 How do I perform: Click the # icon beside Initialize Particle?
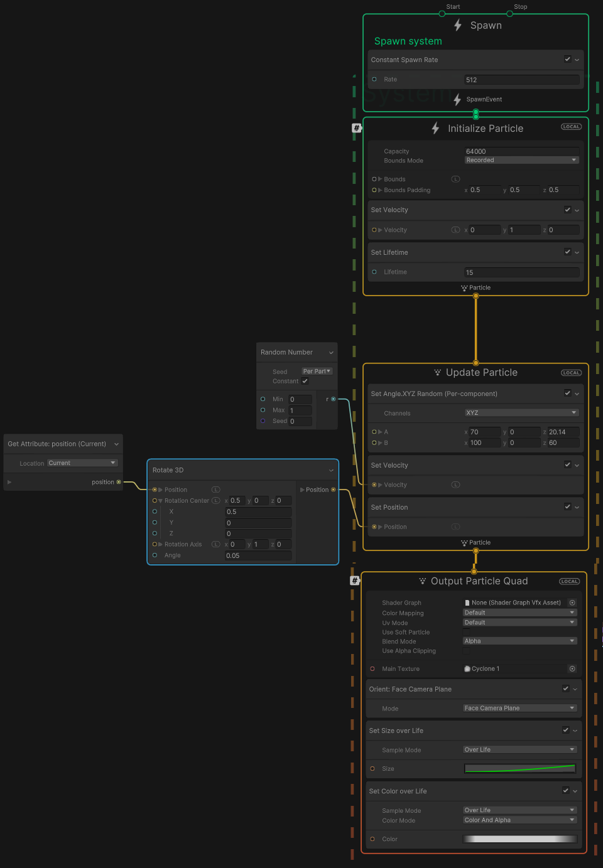[x=357, y=128]
